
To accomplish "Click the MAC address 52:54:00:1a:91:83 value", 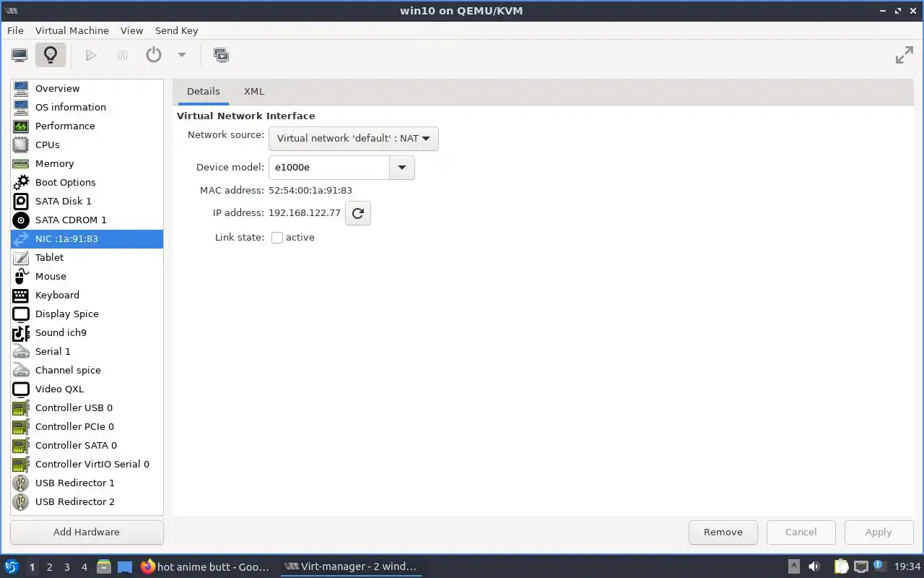I will coord(310,191).
